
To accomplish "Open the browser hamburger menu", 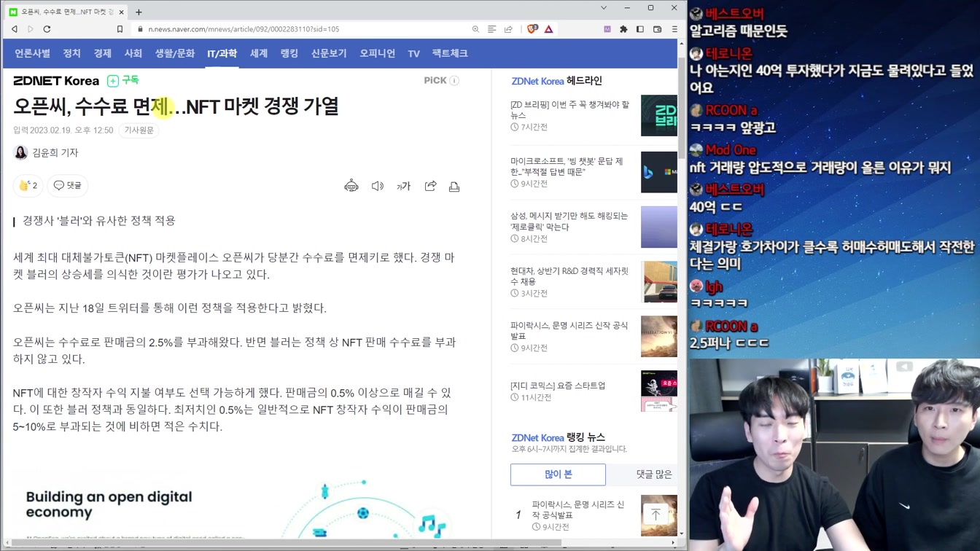I will click(674, 29).
